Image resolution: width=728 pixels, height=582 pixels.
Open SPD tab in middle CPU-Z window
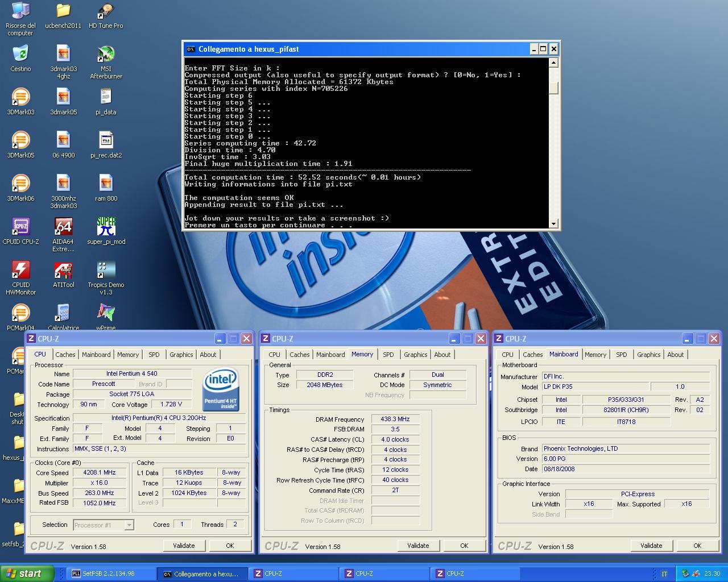388,355
